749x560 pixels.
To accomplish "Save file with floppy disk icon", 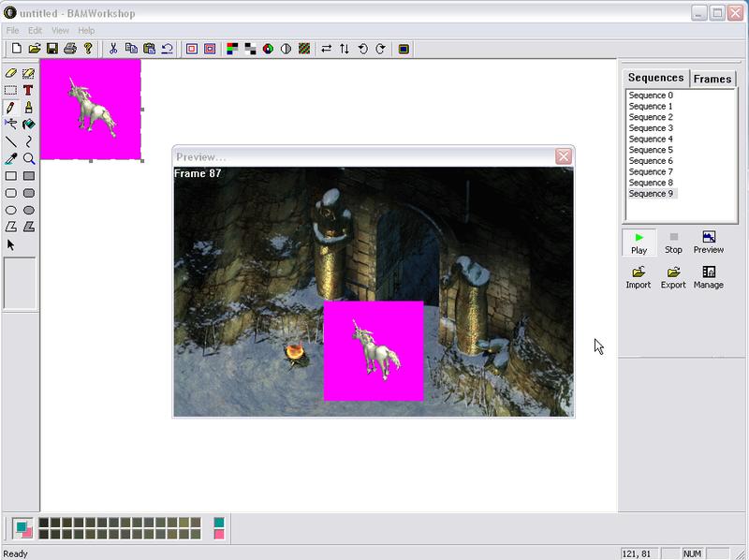I will pyautogui.click(x=52, y=49).
